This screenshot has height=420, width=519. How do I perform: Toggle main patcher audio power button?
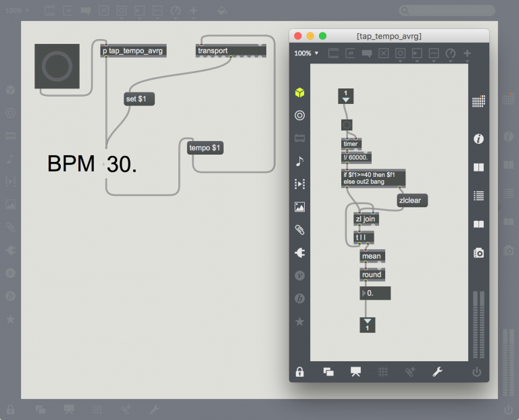click(508, 409)
